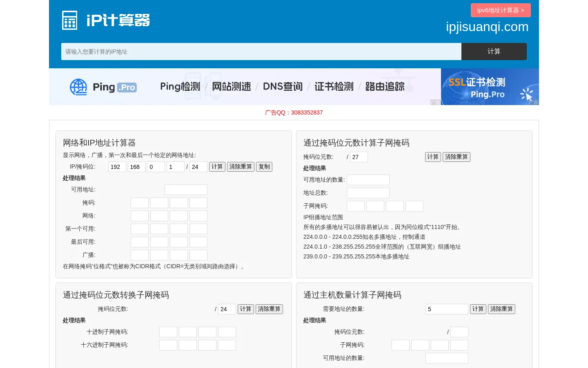Click the 可用地址的数量 field under 通过掩码位元数计算子网掩码
Viewport: 588px width, 368px height.
[368, 180]
